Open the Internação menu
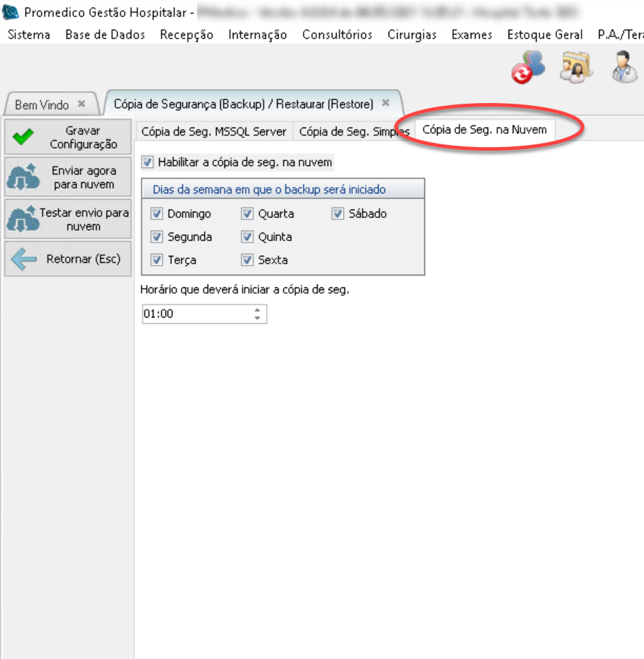644x659 pixels. pos(257,35)
